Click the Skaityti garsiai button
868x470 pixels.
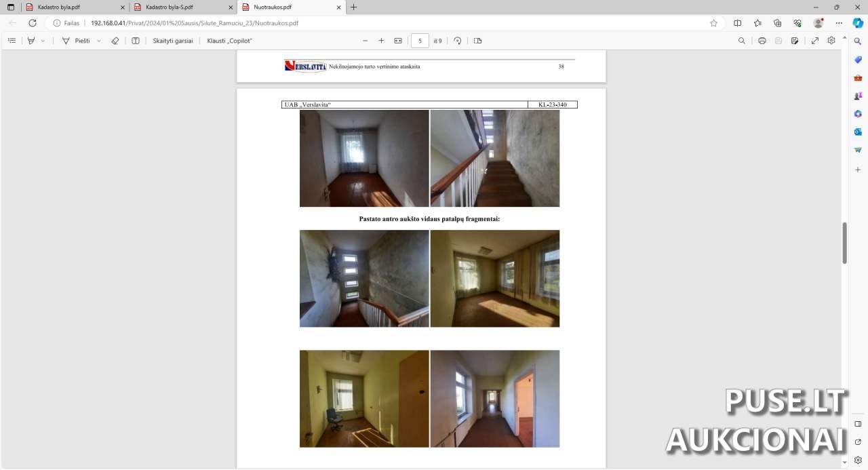click(172, 41)
